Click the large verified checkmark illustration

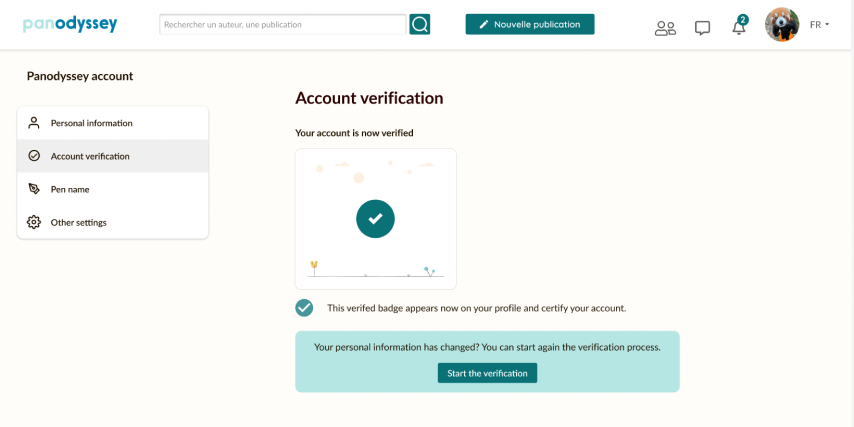(x=375, y=218)
